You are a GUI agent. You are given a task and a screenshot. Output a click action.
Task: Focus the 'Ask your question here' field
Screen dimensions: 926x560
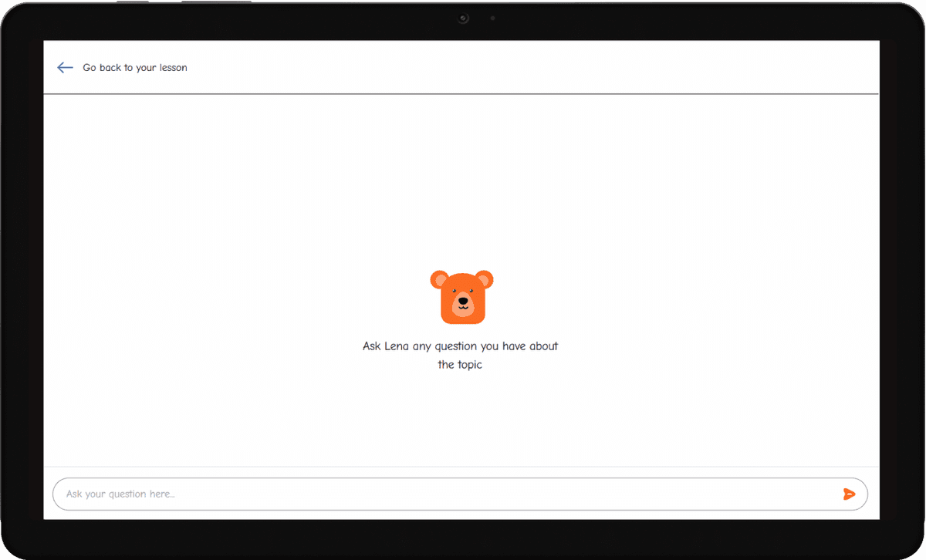pos(448,494)
